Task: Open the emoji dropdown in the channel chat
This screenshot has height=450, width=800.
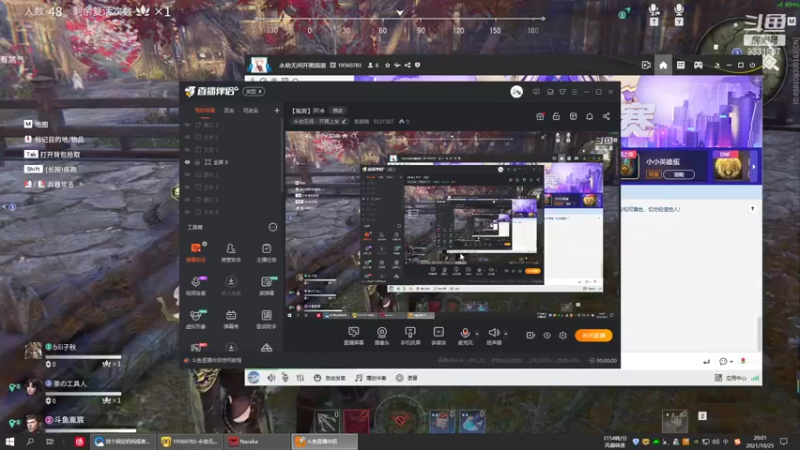Action: (726, 362)
